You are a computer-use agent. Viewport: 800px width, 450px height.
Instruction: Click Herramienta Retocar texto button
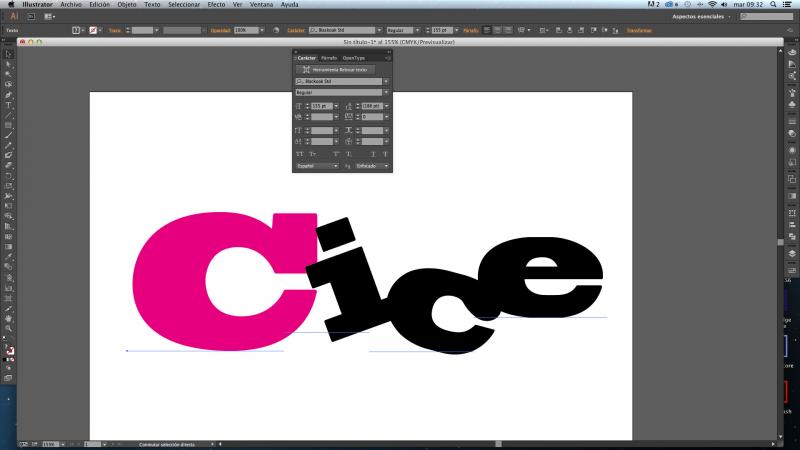click(335, 69)
